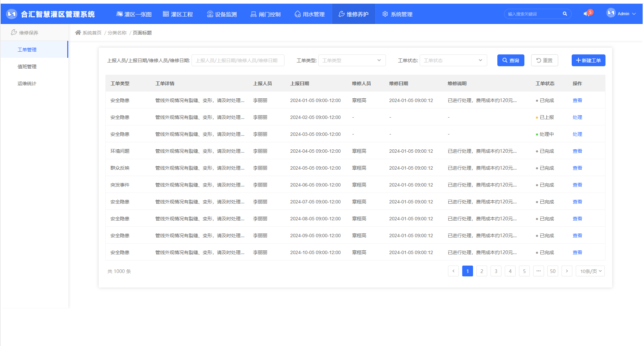Go to previous page using left arrow
The image size is (644, 346).
[x=453, y=271]
